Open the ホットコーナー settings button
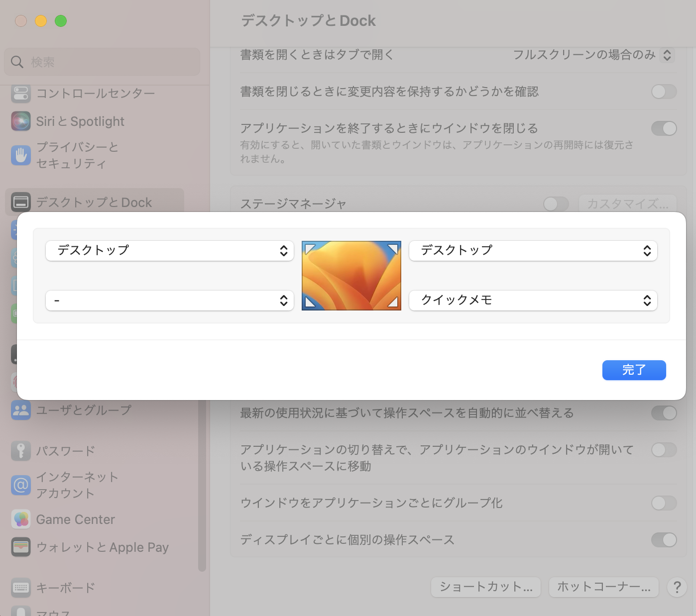Image resolution: width=696 pixels, height=616 pixels. [x=603, y=587]
